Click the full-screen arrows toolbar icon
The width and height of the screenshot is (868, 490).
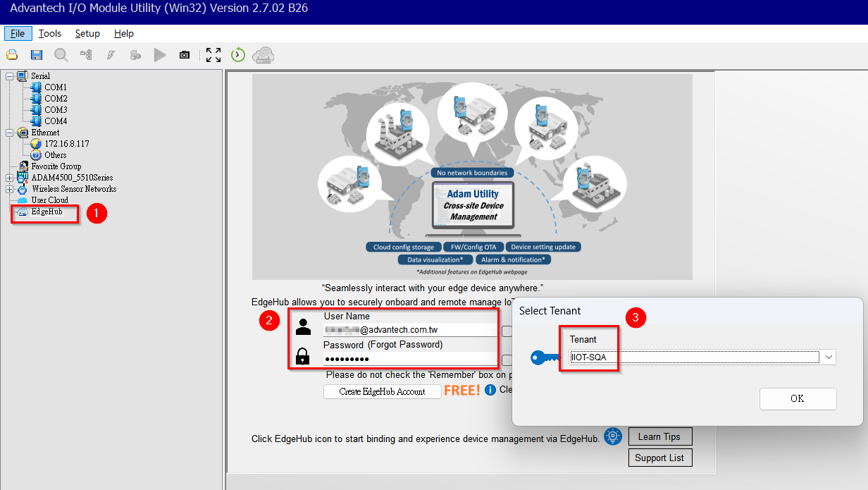click(213, 55)
